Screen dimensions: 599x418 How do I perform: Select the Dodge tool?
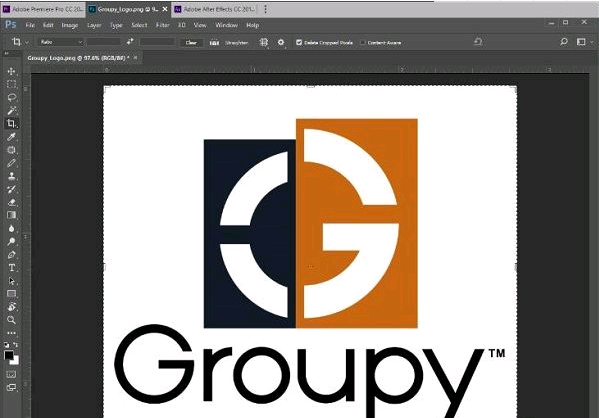pos(11,241)
